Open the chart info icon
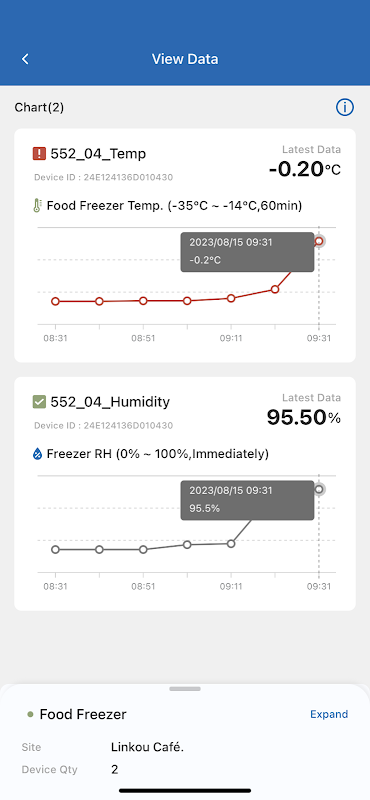The height and width of the screenshot is (800, 370). tap(345, 107)
